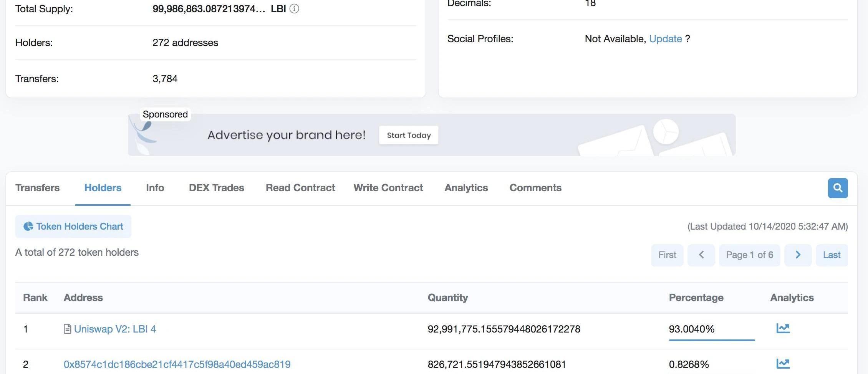Viewport: 868px width, 374px height.
Task: Switch to the DEX Trades tab
Action: coord(216,188)
